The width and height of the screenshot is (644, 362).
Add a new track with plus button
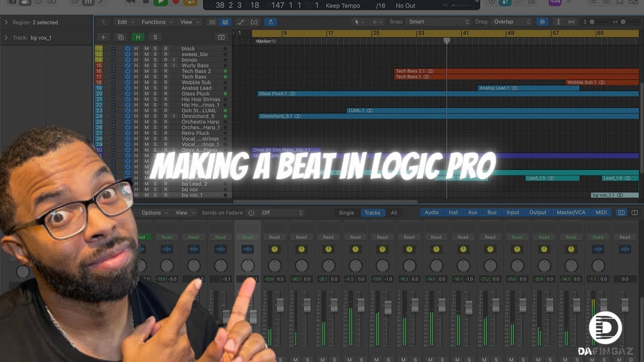point(103,37)
